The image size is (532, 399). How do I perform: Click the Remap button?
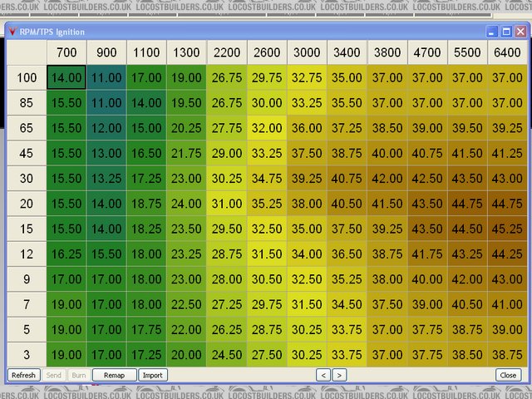point(114,375)
